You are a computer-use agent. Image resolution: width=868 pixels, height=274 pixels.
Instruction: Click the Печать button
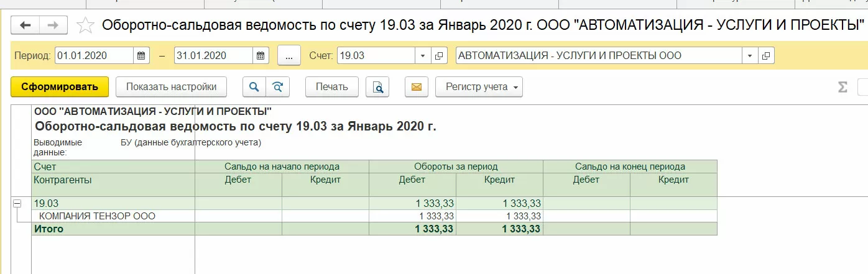[331, 87]
